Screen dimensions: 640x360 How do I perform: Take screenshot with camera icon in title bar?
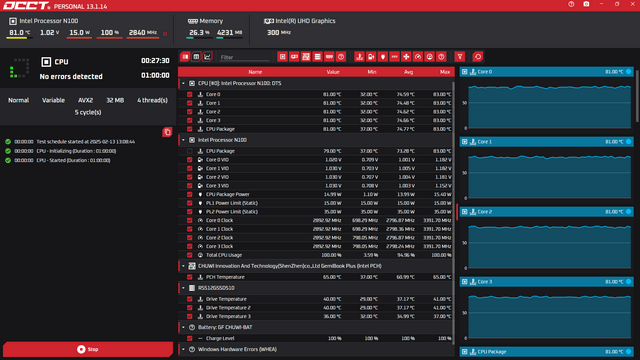tap(586, 4)
